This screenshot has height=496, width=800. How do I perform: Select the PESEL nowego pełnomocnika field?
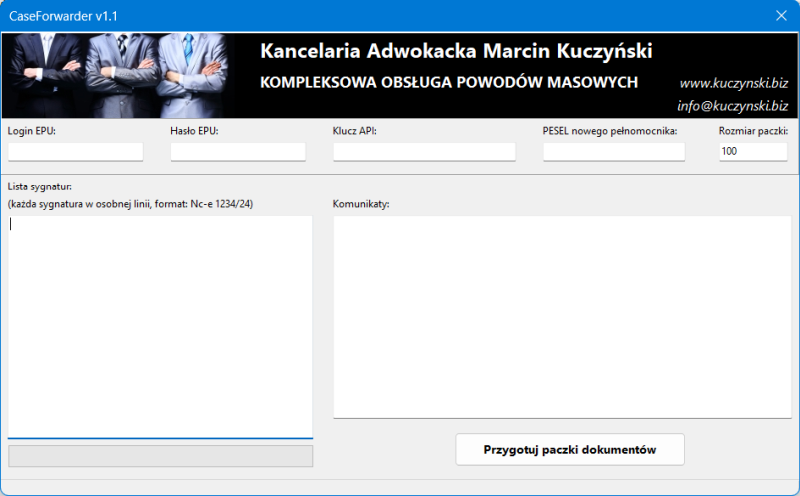(x=613, y=152)
